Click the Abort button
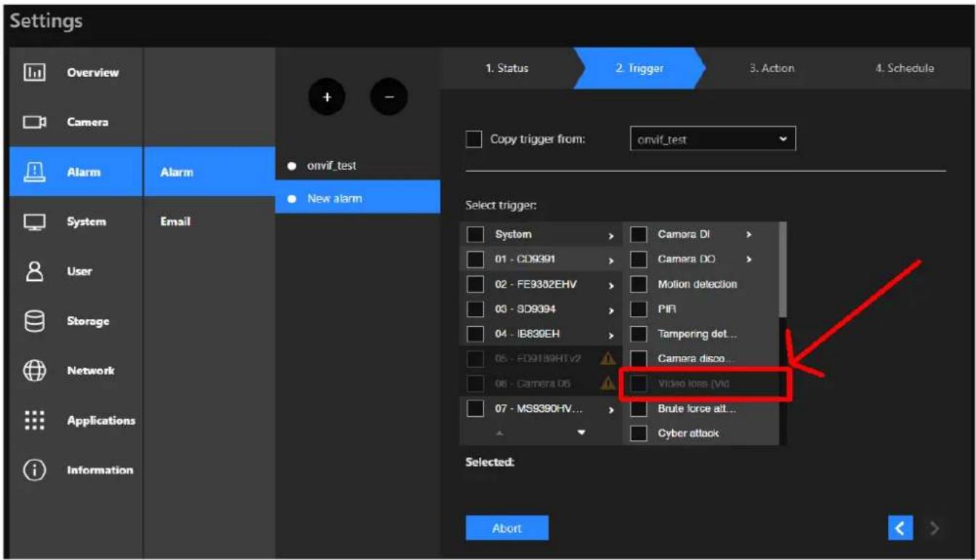 (507, 528)
